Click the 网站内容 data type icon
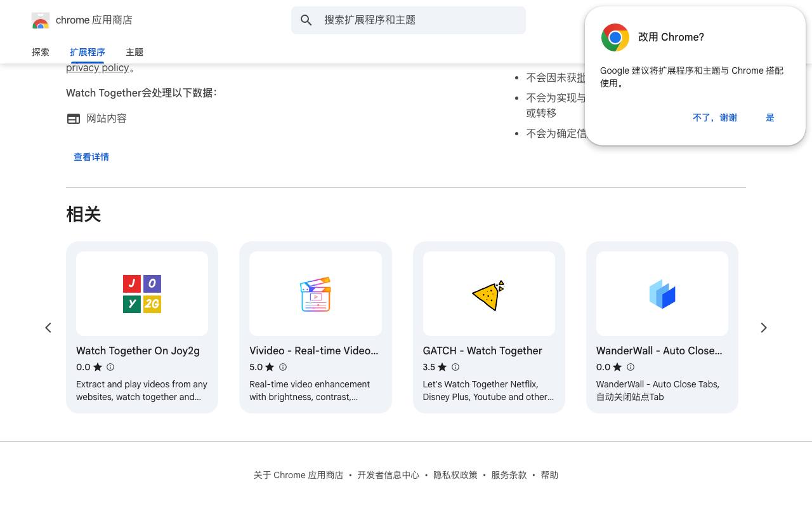The height and width of the screenshot is (508, 812). pyautogui.click(x=74, y=119)
